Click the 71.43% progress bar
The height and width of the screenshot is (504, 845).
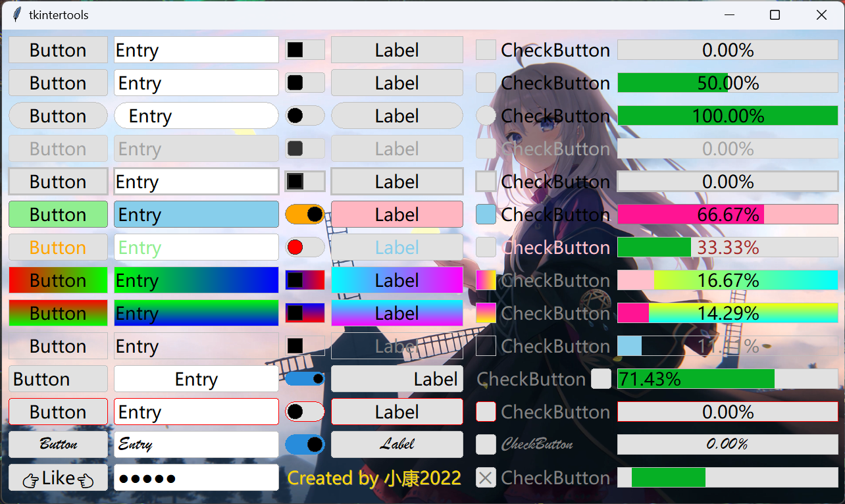[728, 379]
